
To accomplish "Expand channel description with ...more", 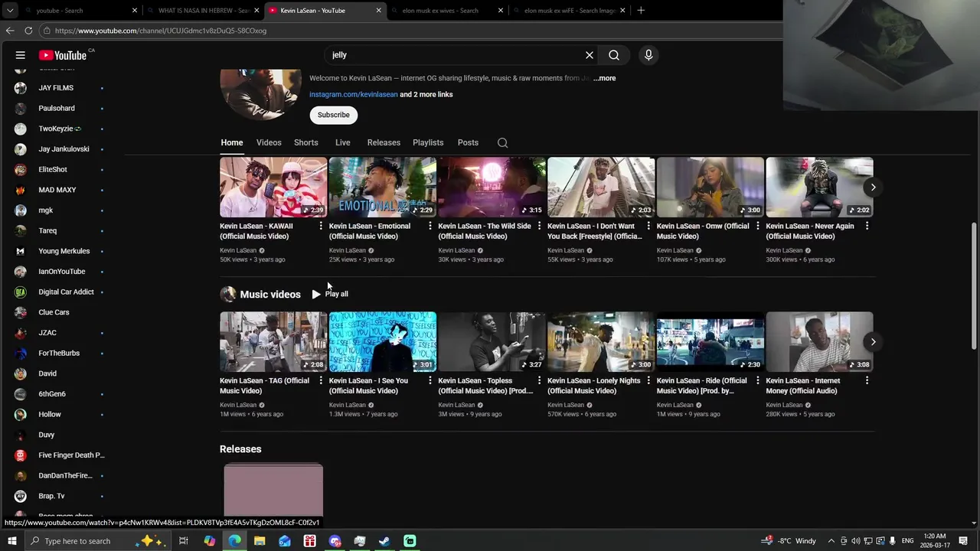I will pyautogui.click(x=604, y=78).
